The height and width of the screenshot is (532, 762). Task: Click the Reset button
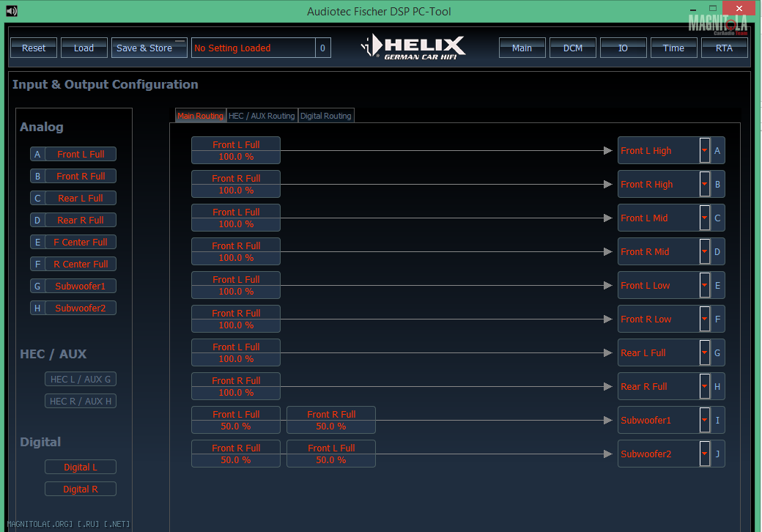click(x=34, y=48)
